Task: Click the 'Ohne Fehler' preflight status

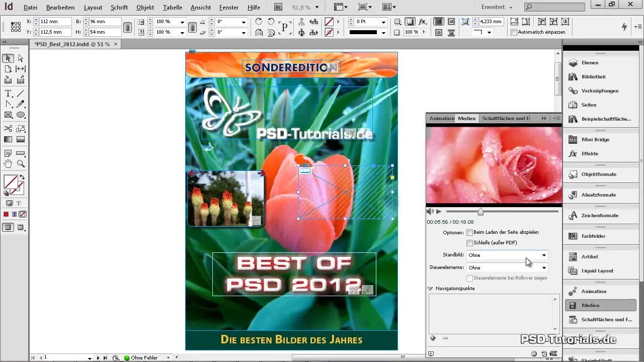Action: point(144,357)
